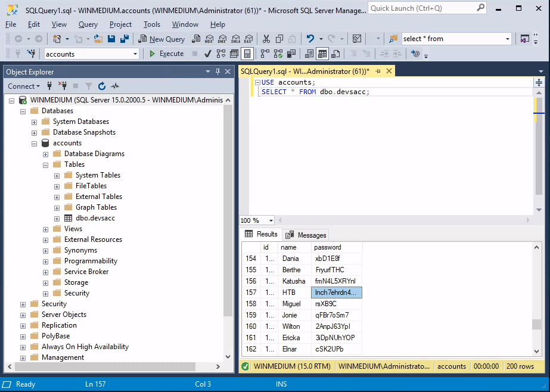The height and width of the screenshot is (392, 550).
Task: Open the Tools menu
Action: 151,24
